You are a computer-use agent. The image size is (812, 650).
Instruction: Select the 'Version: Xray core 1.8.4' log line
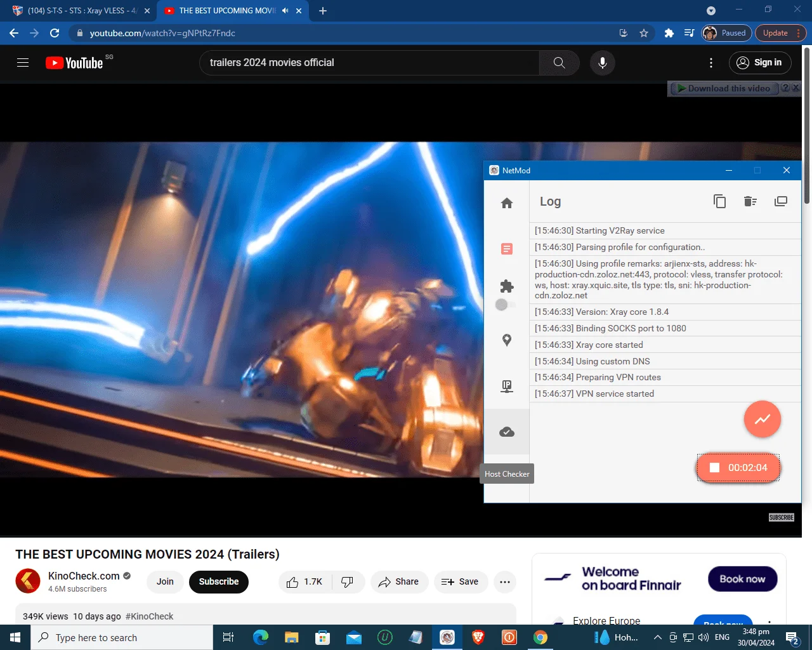click(x=665, y=312)
